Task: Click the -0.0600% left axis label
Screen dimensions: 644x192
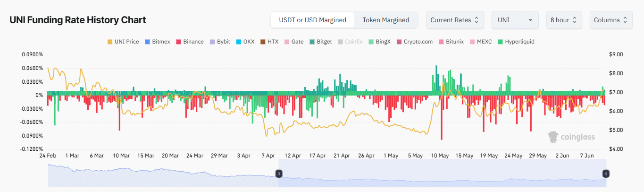Action: pyautogui.click(x=32, y=122)
